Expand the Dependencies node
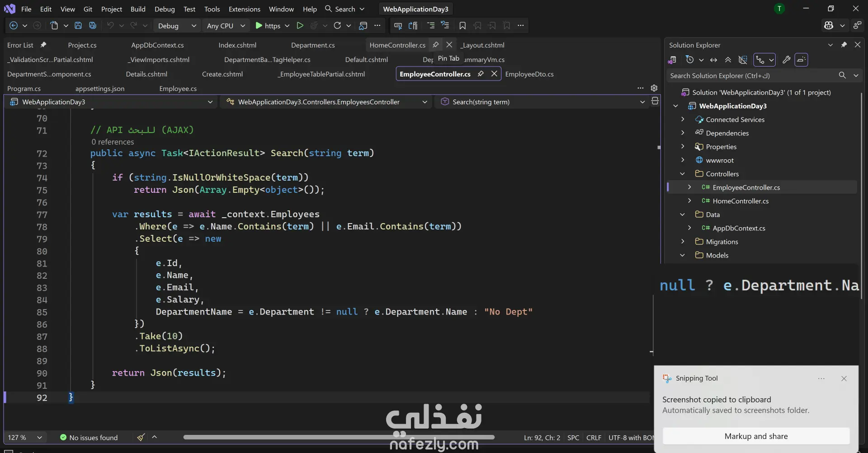The image size is (868, 453). coord(683,133)
